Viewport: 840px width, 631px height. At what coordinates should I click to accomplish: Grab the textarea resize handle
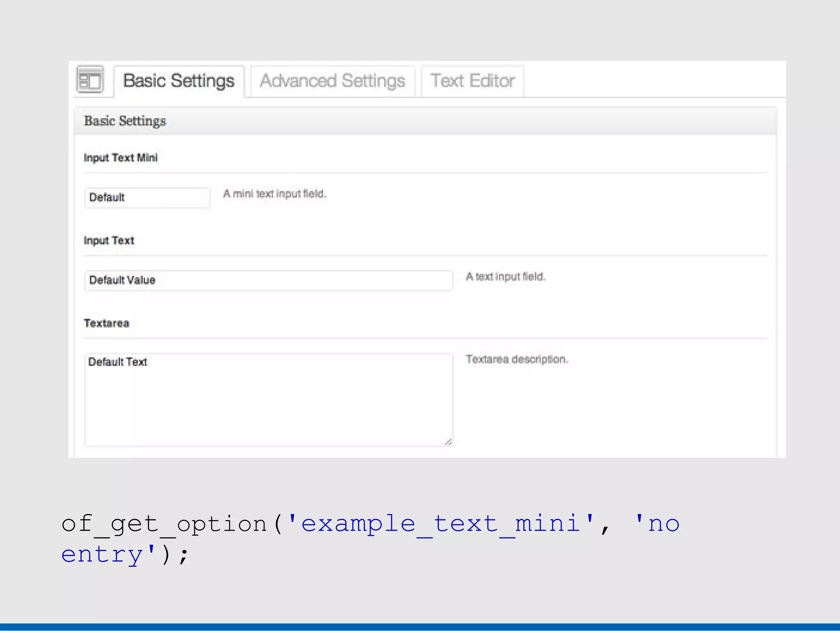[448, 442]
